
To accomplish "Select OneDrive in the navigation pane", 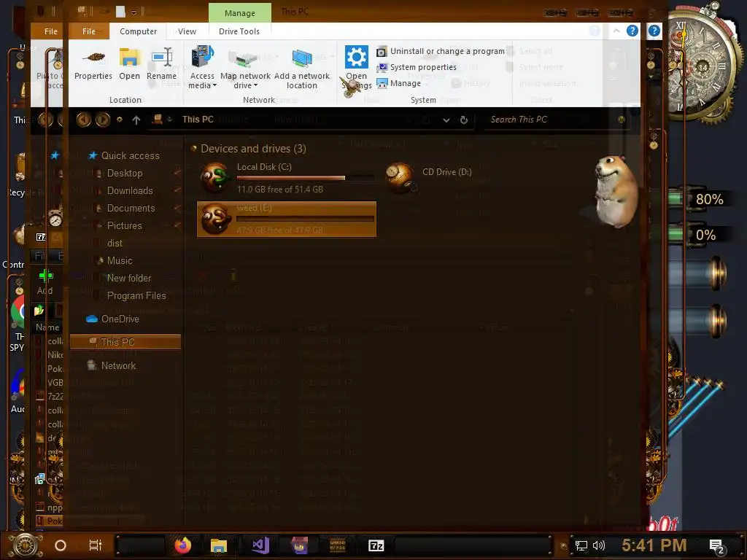I will pos(120,319).
